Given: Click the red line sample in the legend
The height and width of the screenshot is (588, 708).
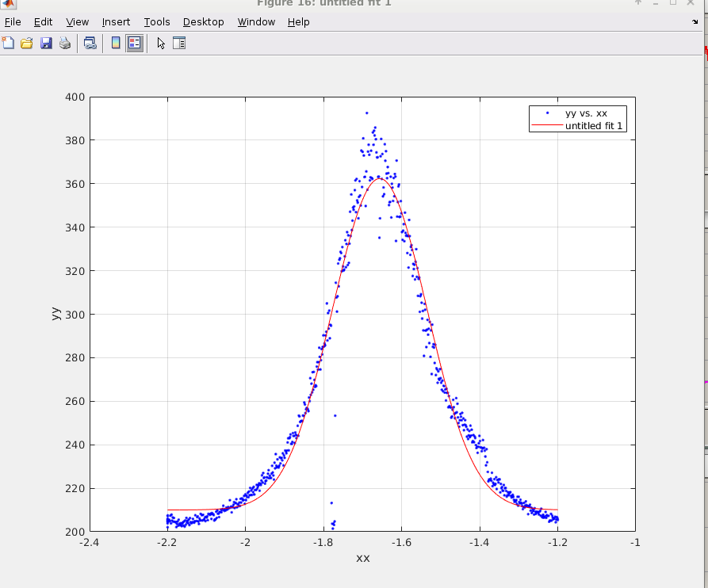Looking at the screenshot, I should point(547,125).
